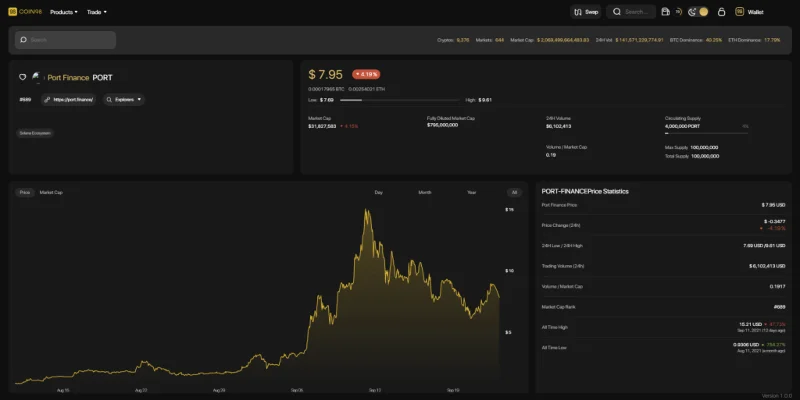This screenshot has height=400, width=800.
Task: Click the coin search box in stats bar
Action: tap(65, 40)
